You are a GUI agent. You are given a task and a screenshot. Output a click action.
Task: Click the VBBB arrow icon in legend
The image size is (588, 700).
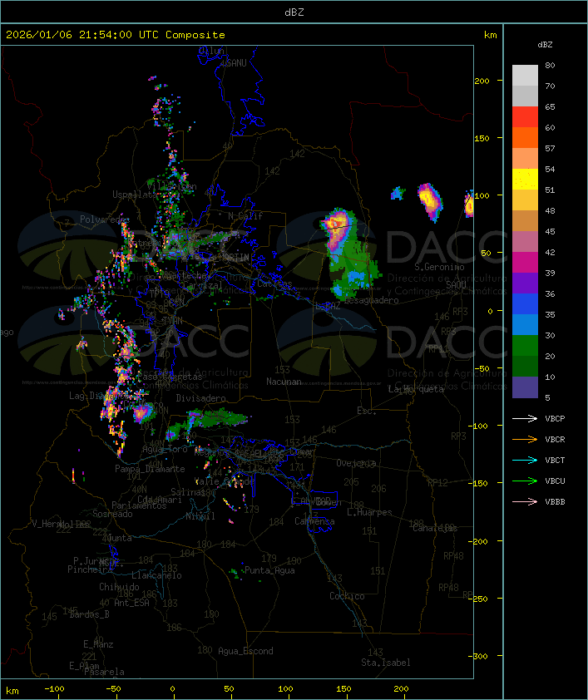[525, 501]
